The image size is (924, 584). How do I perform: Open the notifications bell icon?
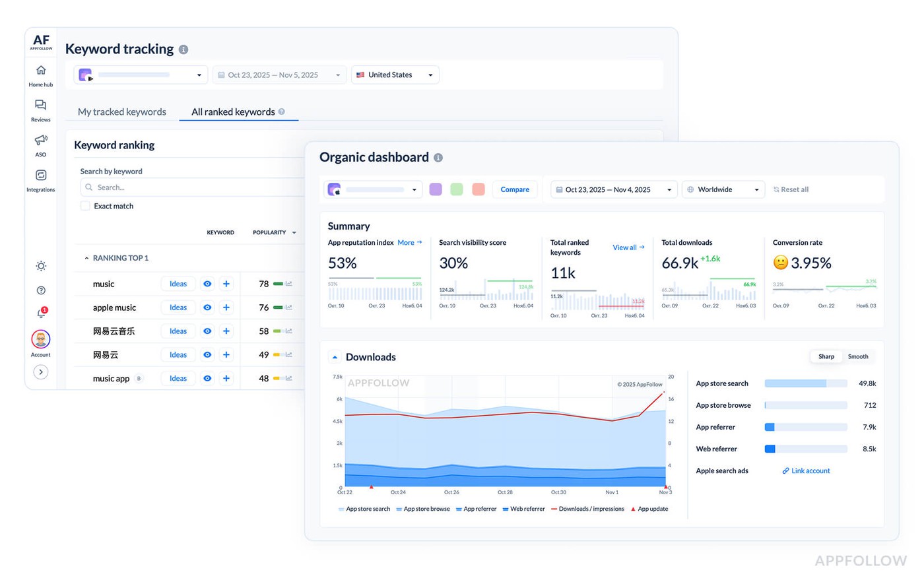coord(41,313)
